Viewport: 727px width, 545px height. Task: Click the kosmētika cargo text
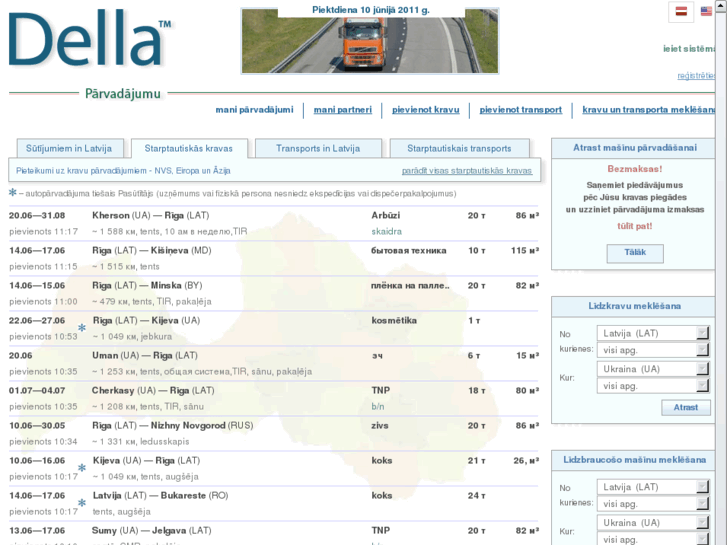pos(394,321)
